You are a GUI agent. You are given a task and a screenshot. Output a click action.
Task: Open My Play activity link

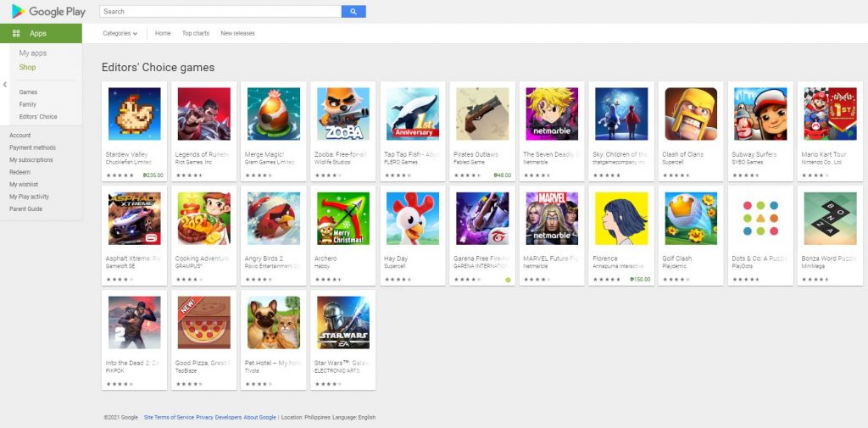pyautogui.click(x=30, y=197)
